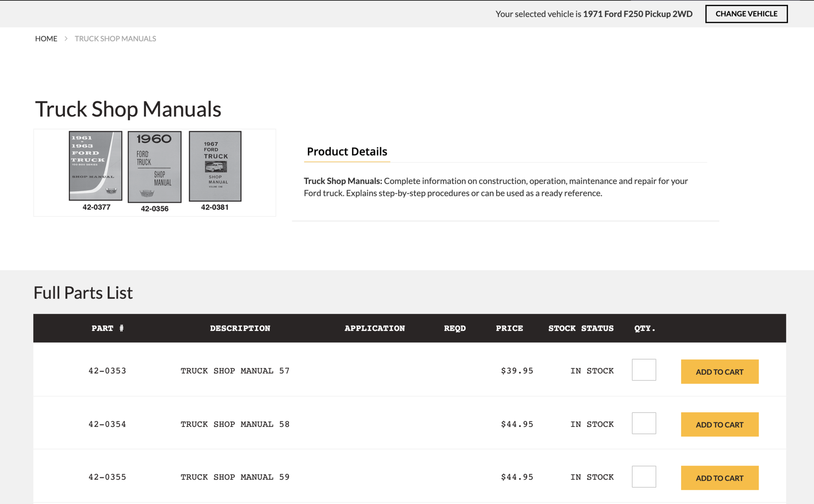Image resolution: width=814 pixels, height=504 pixels.
Task: Click the Description column header
Action: click(240, 328)
